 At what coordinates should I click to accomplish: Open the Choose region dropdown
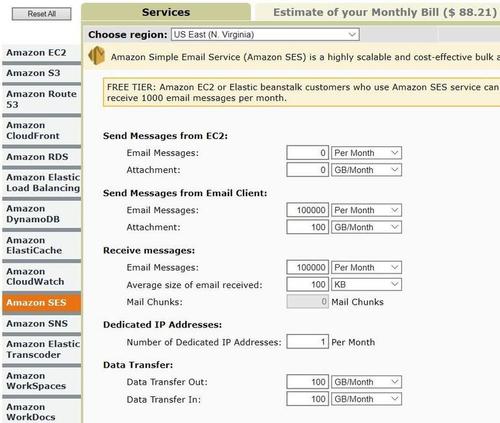(x=265, y=35)
